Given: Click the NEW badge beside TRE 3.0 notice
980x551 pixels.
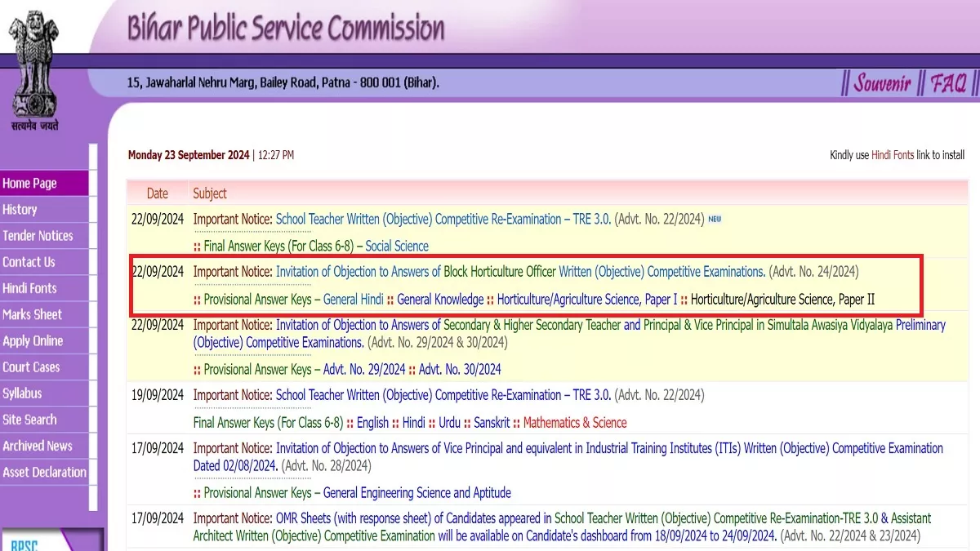Looking at the screenshot, I should click(x=715, y=219).
